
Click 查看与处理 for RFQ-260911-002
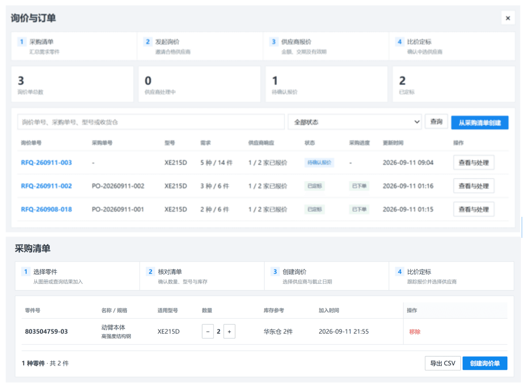click(x=473, y=186)
